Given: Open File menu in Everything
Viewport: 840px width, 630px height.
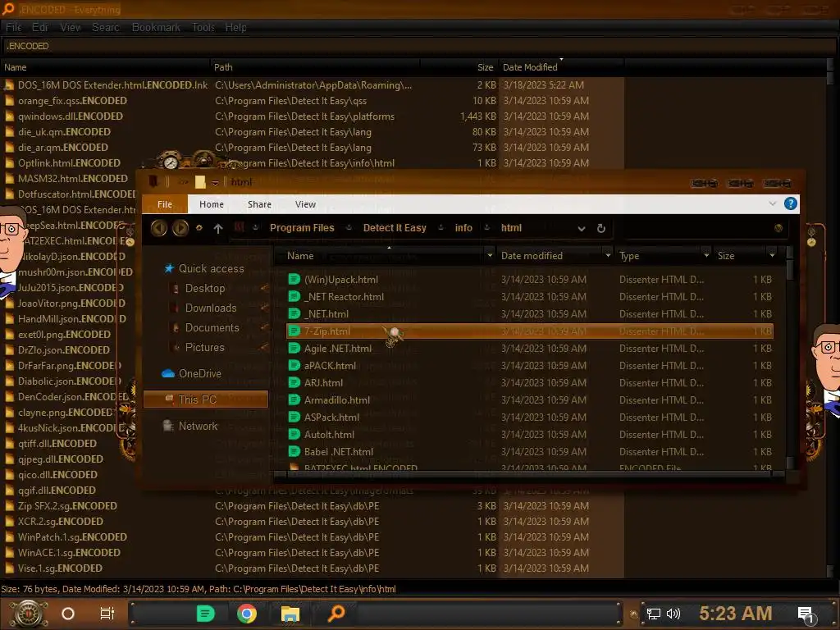Looking at the screenshot, I should click(x=13, y=27).
